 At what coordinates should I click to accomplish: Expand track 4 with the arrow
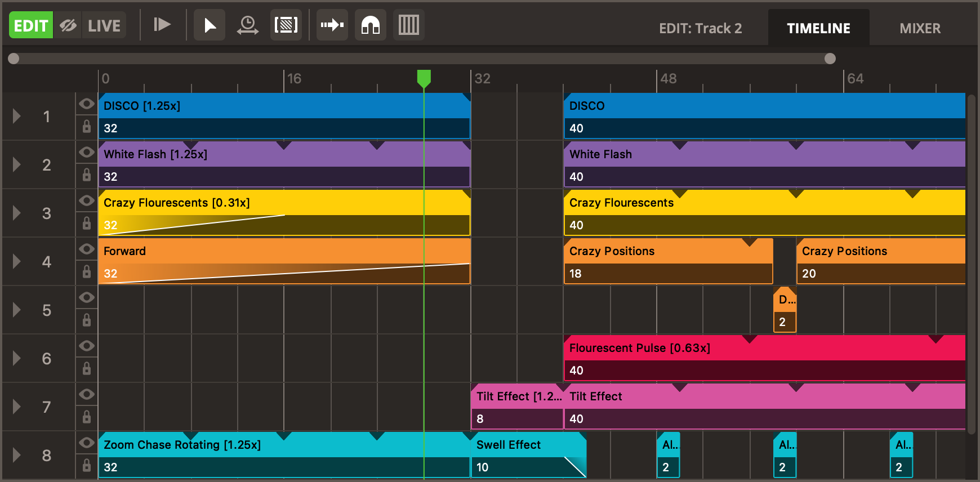click(17, 261)
